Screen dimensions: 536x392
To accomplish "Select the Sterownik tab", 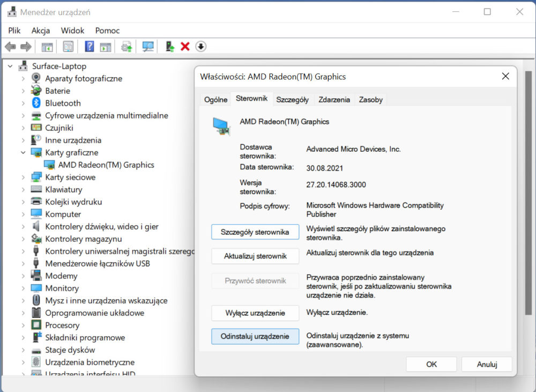I will pos(251,99).
